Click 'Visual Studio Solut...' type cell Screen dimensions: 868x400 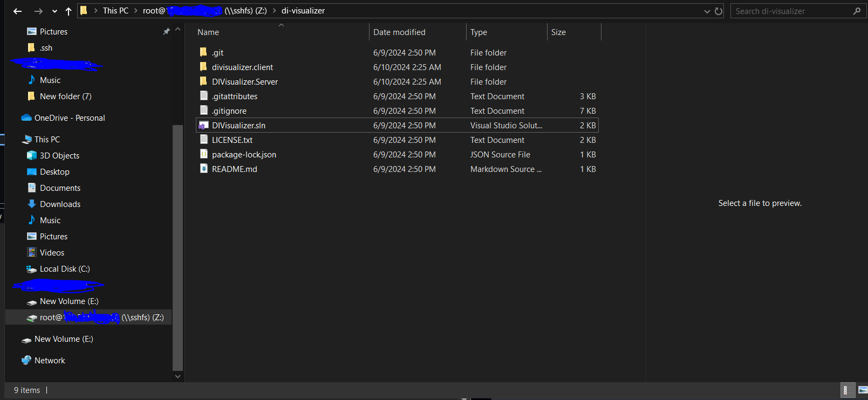[x=506, y=126]
